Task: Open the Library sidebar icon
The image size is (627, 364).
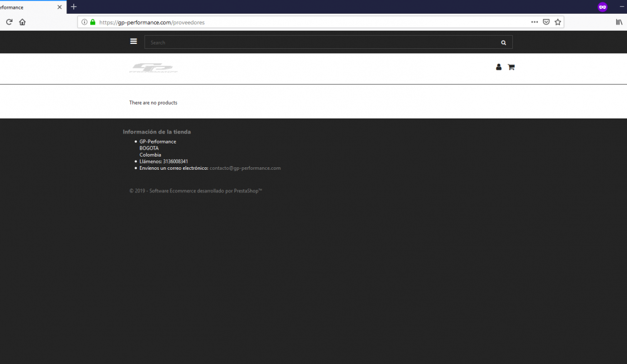Action: (x=619, y=22)
